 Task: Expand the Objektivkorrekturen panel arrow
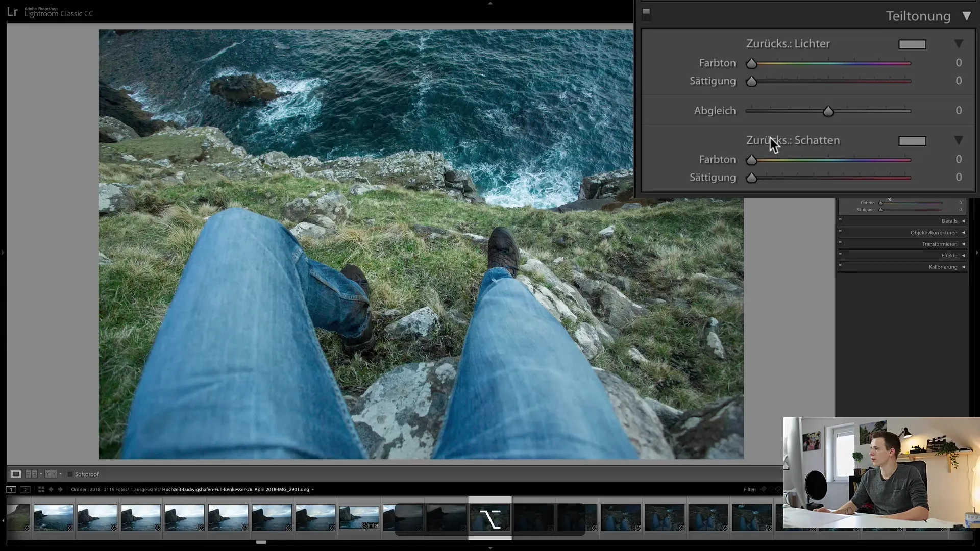[963, 233]
